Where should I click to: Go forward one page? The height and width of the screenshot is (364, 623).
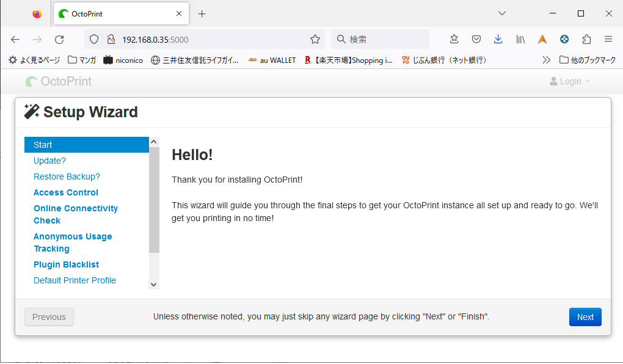[37, 39]
